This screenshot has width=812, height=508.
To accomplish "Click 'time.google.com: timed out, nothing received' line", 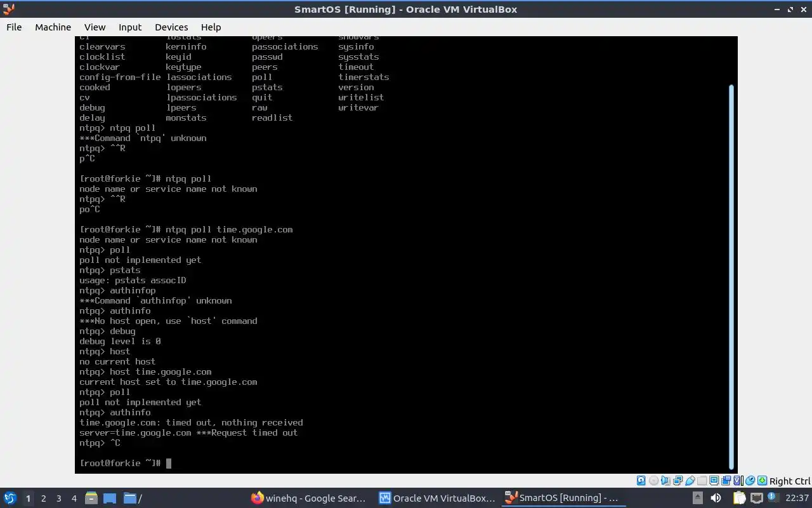I will click(x=191, y=422).
